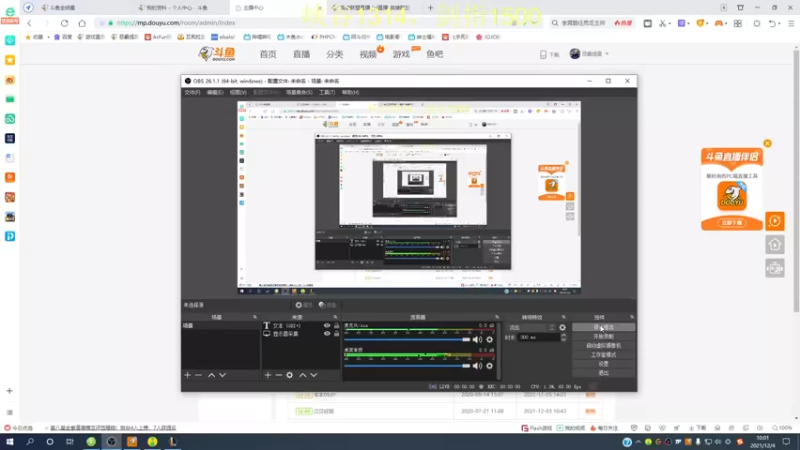Click the browser address bar URL
800x450 pixels.
(176, 23)
